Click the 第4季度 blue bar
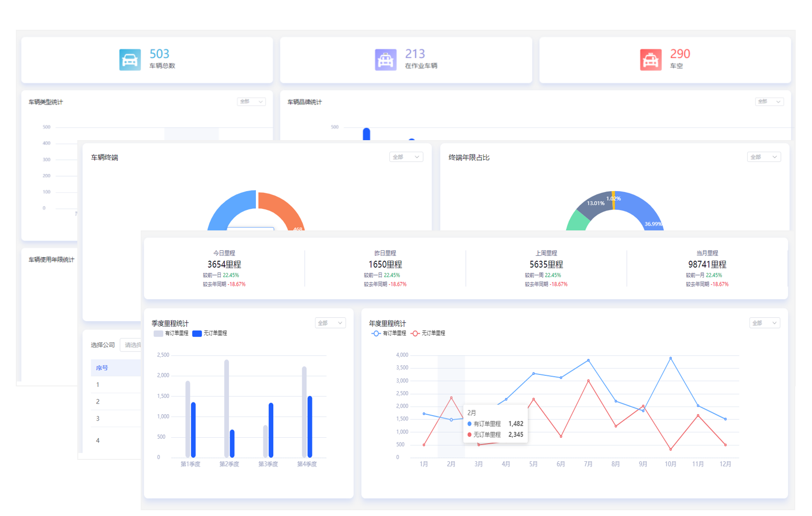This screenshot has height=516, width=812. pos(310,427)
